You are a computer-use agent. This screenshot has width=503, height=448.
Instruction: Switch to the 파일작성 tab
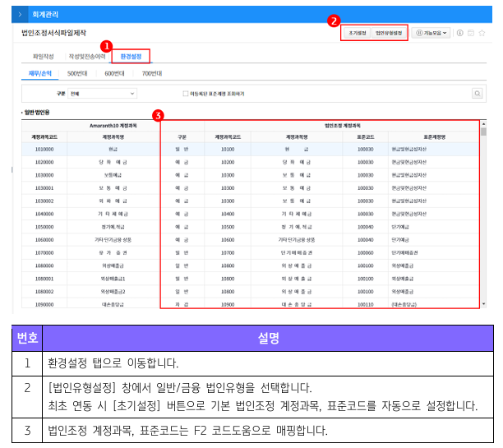(x=44, y=57)
